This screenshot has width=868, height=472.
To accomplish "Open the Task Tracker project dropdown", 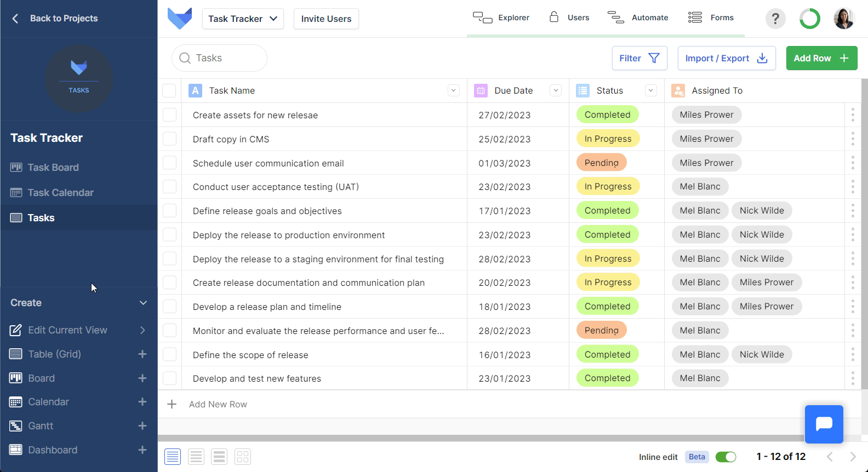I will [243, 19].
